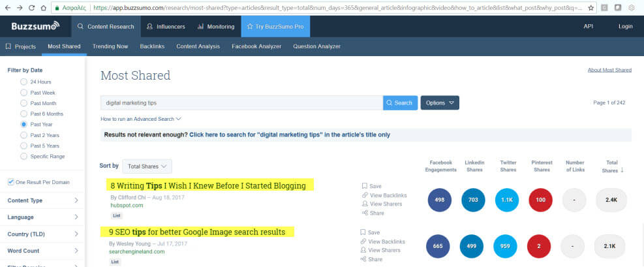Select the Past 2 Years filter

[x=23, y=134]
